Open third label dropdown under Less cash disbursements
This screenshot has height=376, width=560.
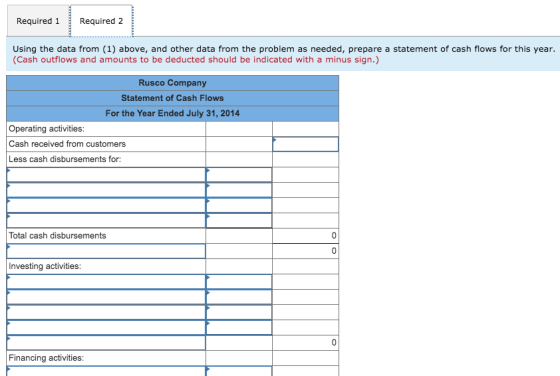pyautogui.click(x=106, y=205)
